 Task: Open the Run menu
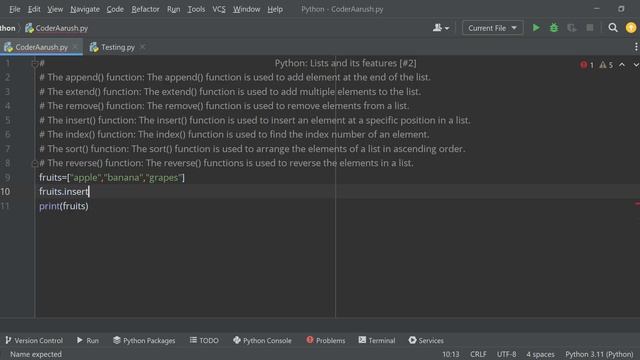pos(173,9)
